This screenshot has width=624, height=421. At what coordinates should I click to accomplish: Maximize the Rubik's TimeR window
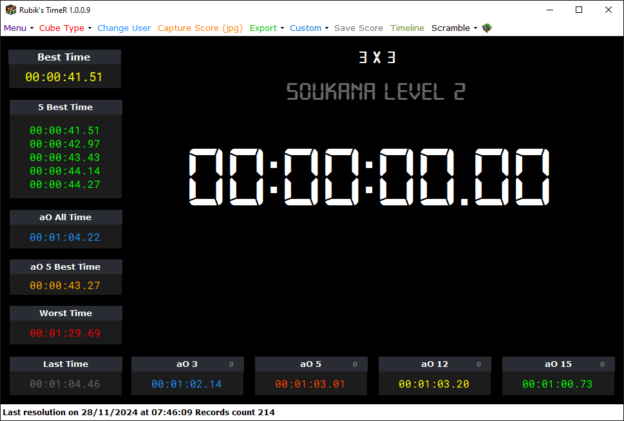[x=578, y=9]
